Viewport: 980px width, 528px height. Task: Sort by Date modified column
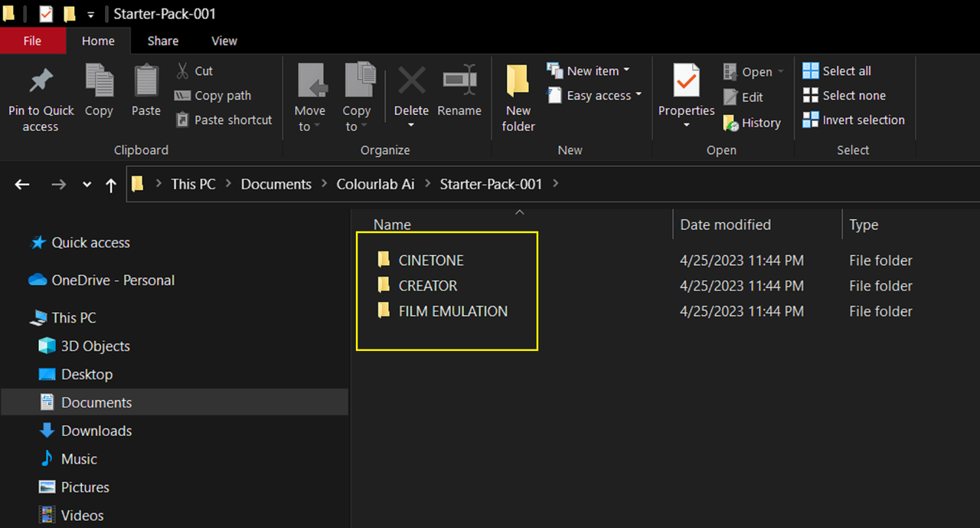click(725, 225)
